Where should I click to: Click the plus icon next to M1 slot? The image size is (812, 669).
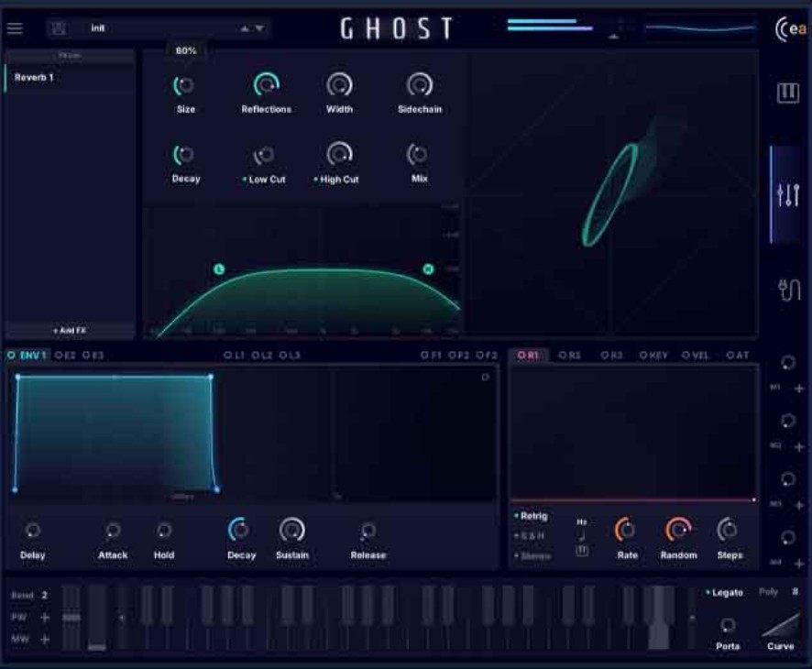coord(799,389)
